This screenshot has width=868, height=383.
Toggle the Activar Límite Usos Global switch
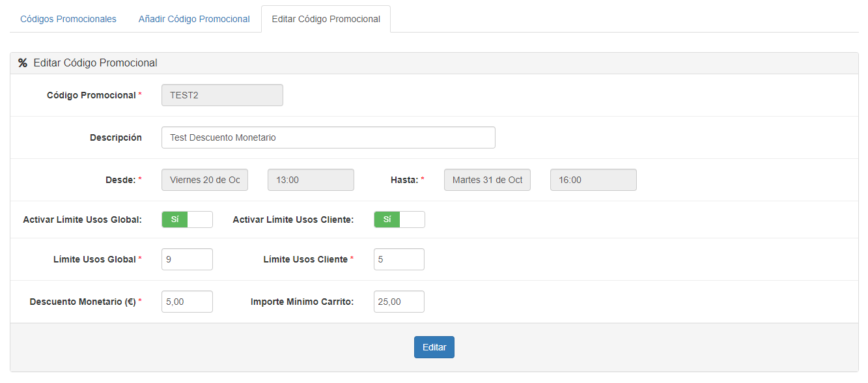tap(187, 220)
